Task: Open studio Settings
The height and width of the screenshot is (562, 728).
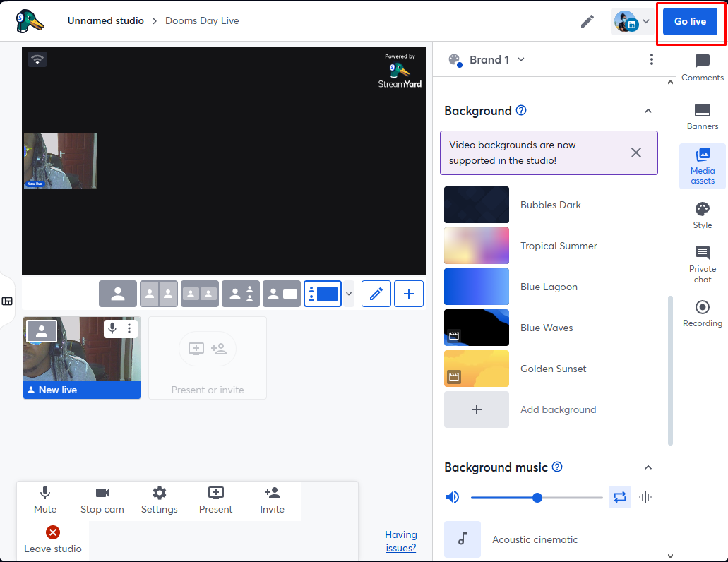Action: click(x=160, y=501)
